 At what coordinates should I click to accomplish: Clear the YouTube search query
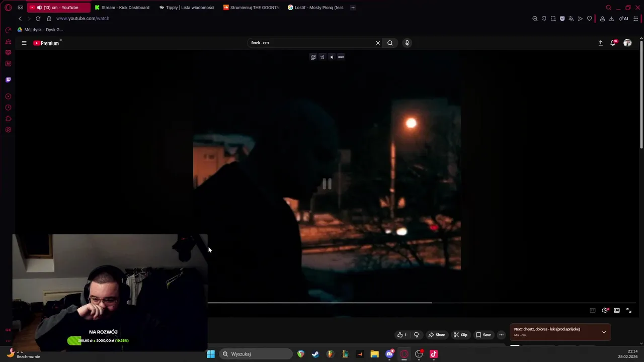(x=378, y=43)
